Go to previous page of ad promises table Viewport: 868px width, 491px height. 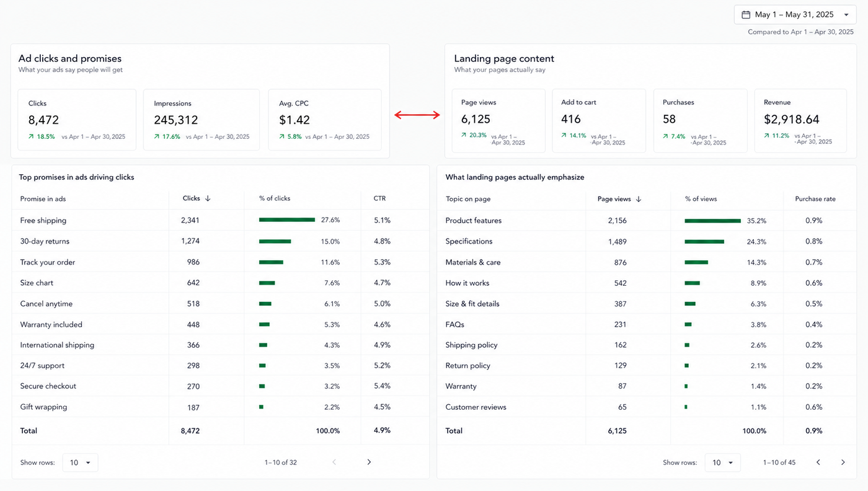[334, 462]
